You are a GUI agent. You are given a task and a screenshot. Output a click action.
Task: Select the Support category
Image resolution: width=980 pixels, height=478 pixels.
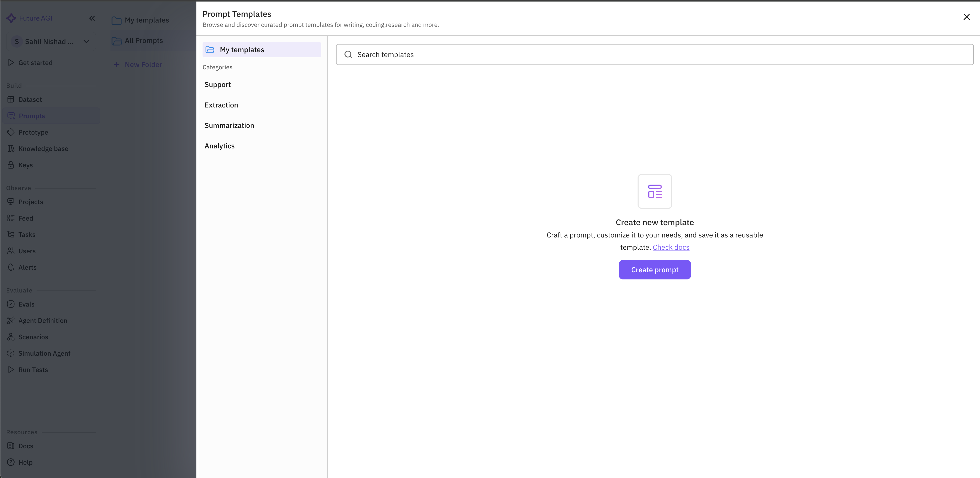click(x=218, y=84)
